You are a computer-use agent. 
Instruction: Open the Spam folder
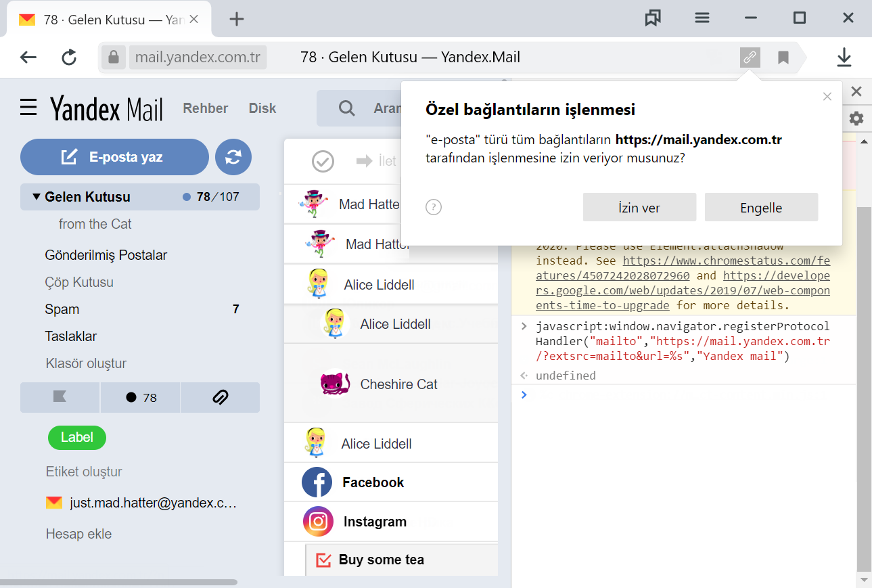(x=62, y=309)
